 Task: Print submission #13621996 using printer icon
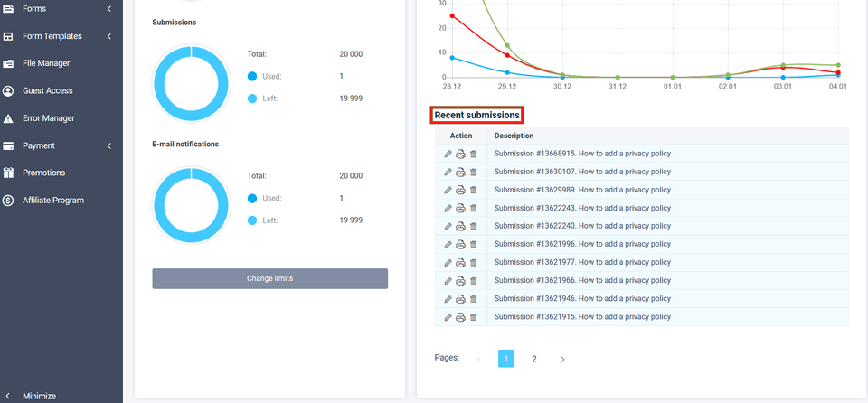click(x=460, y=245)
